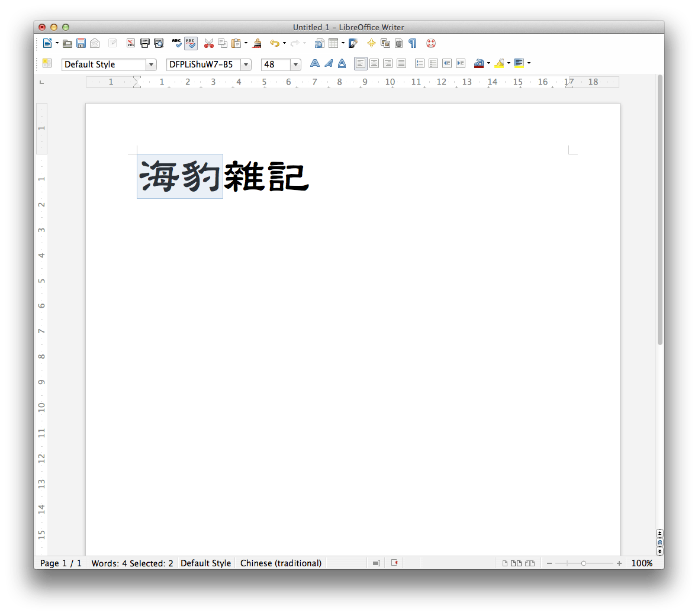The image size is (698, 616).
Task: Apply bold formatting to the selection
Action: tap(314, 63)
